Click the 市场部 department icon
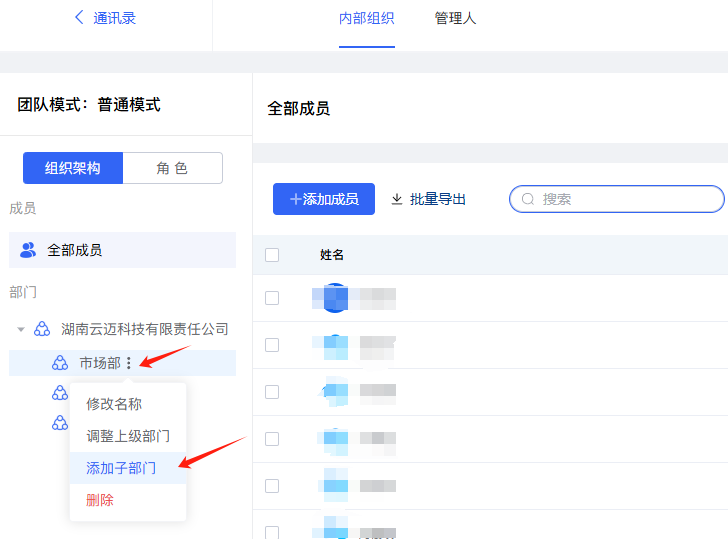The image size is (728, 539). [60, 363]
